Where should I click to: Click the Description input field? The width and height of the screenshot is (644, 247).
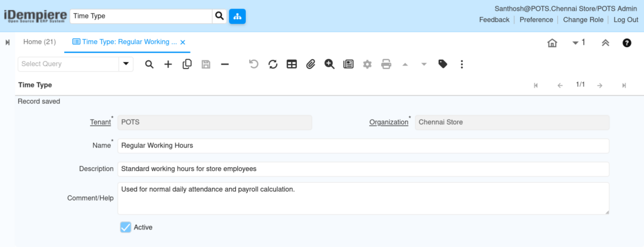click(x=363, y=169)
